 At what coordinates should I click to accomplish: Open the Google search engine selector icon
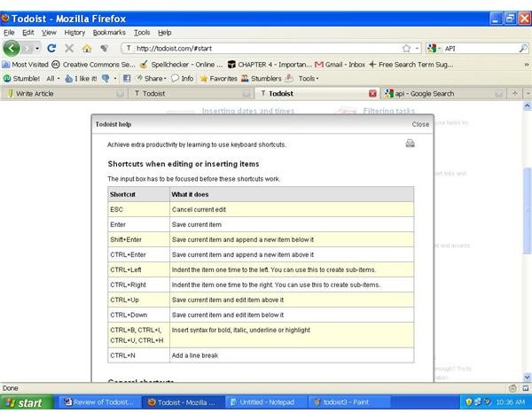(432, 49)
